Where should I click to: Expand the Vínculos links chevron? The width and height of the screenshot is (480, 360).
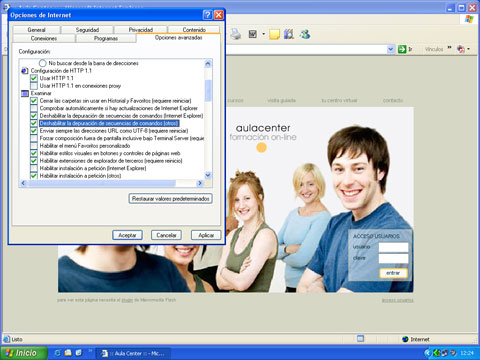tap(449, 48)
